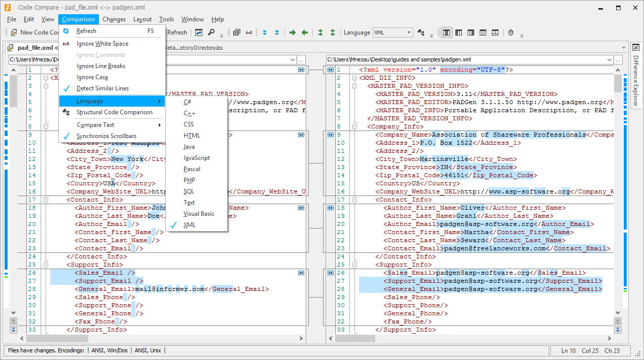This screenshot has height=360, width=644.
Task: Collapse Company_Info node on right pane line 8
Action: (x=354, y=126)
